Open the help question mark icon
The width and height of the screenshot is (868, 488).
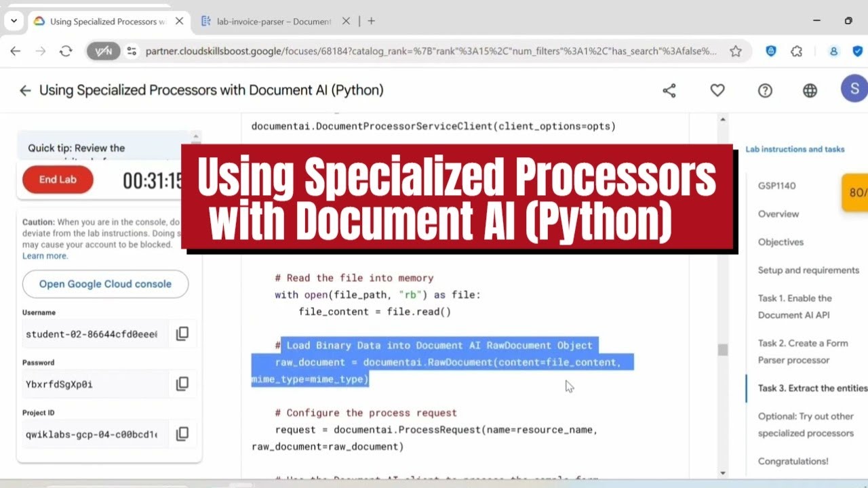765,90
